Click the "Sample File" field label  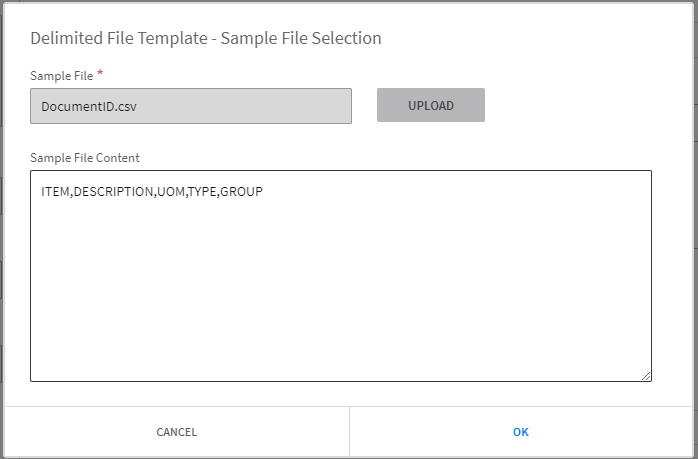pos(61,75)
